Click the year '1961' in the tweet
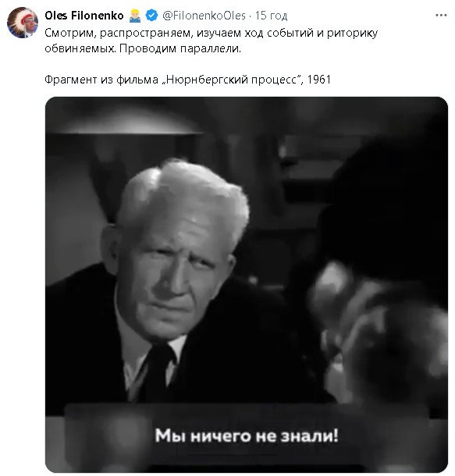The height and width of the screenshot is (476, 455). [x=318, y=80]
